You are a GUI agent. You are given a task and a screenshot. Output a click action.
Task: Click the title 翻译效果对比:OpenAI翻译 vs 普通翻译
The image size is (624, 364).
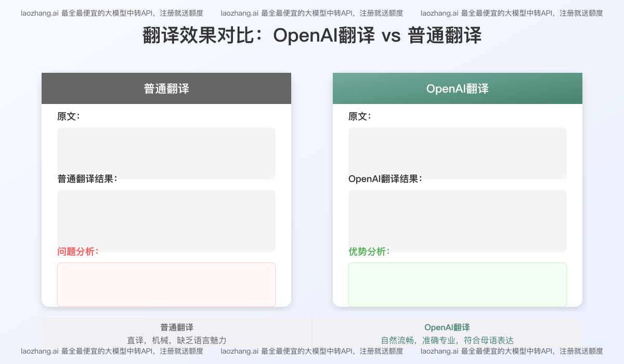click(x=312, y=36)
